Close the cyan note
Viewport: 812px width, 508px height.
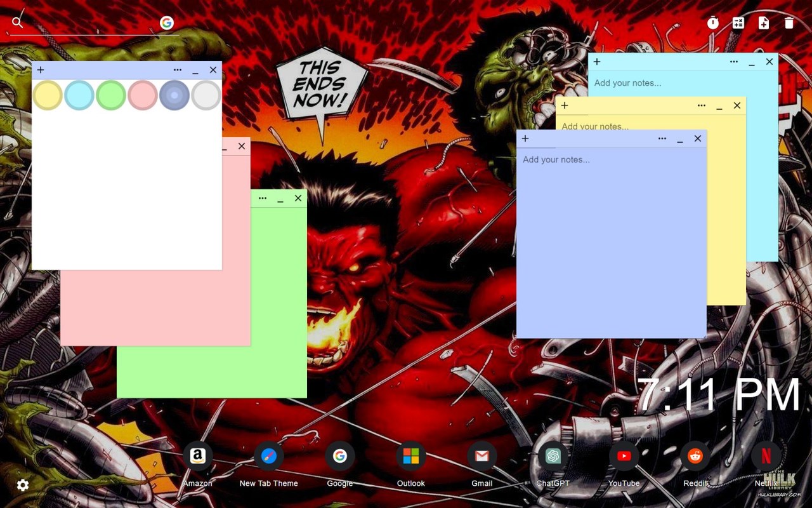pyautogui.click(x=769, y=62)
